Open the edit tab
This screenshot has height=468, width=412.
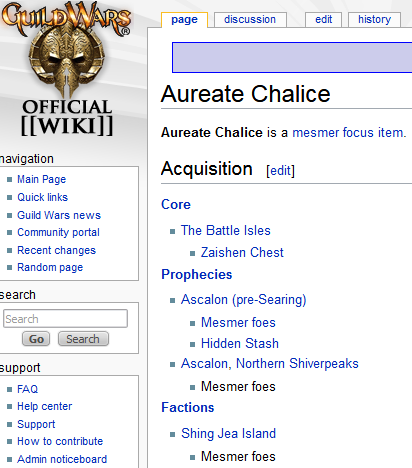pyautogui.click(x=323, y=20)
